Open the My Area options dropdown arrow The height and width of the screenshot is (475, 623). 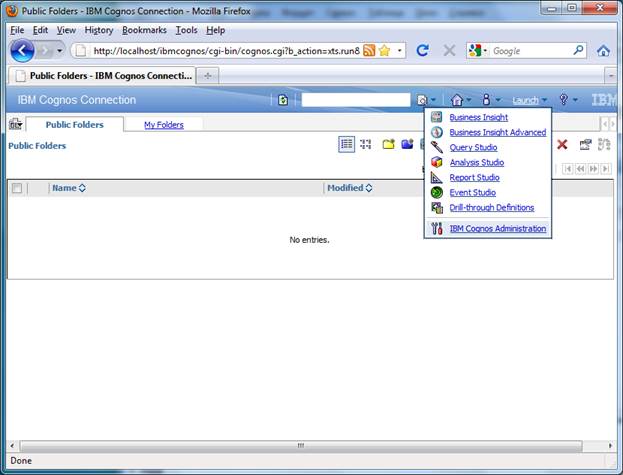pyautogui.click(x=498, y=100)
